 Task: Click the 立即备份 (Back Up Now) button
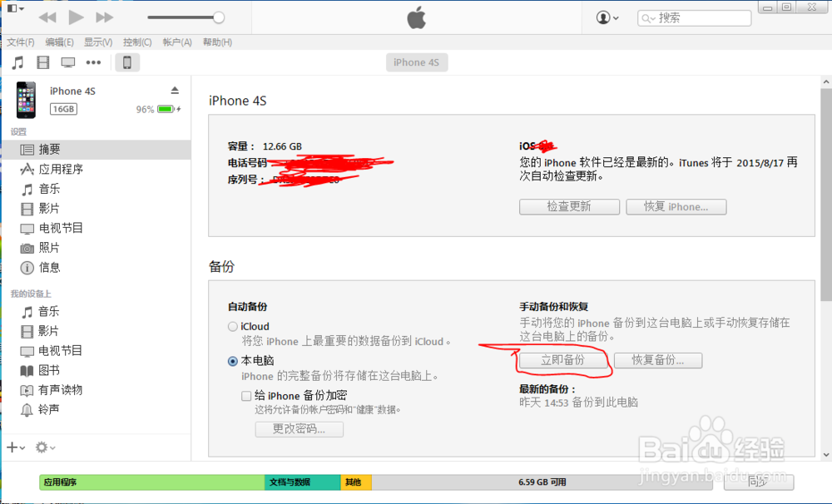click(563, 360)
